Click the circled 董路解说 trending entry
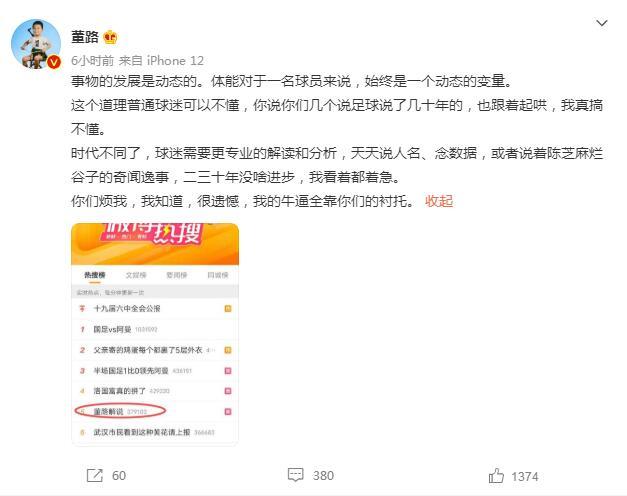Screen dimensions: 627x496 [108, 412]
